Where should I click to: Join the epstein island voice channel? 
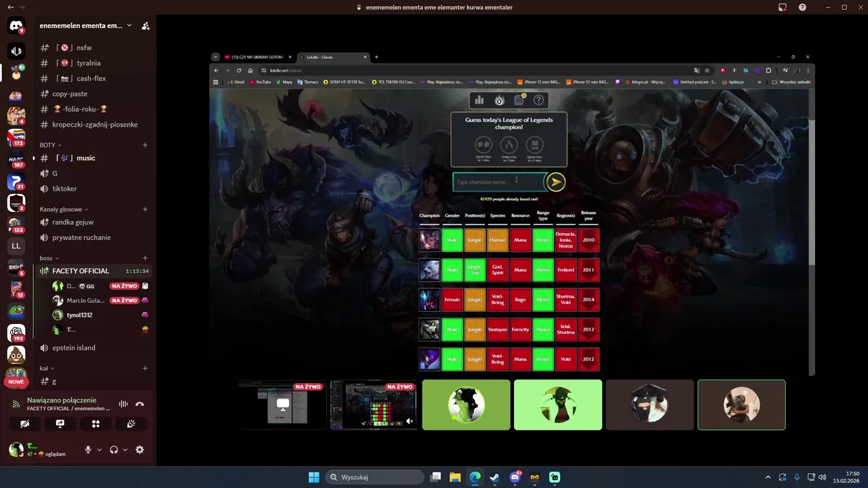click(x=94, y=348)
